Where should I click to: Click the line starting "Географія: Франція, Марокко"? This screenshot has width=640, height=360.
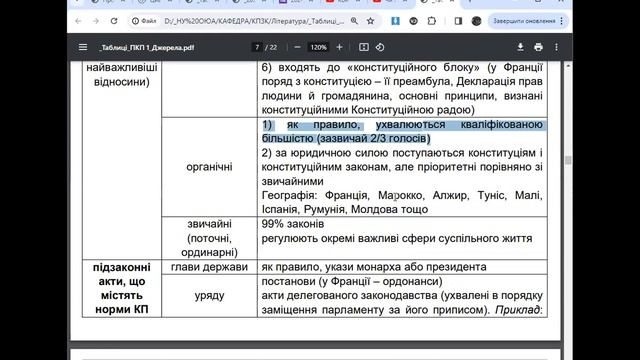tap(402, 196)
